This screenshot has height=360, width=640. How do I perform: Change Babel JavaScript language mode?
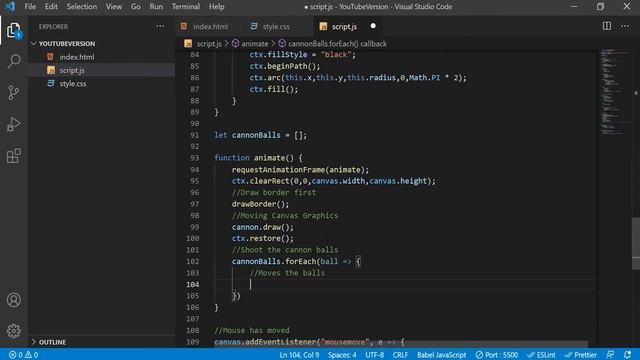441,355
